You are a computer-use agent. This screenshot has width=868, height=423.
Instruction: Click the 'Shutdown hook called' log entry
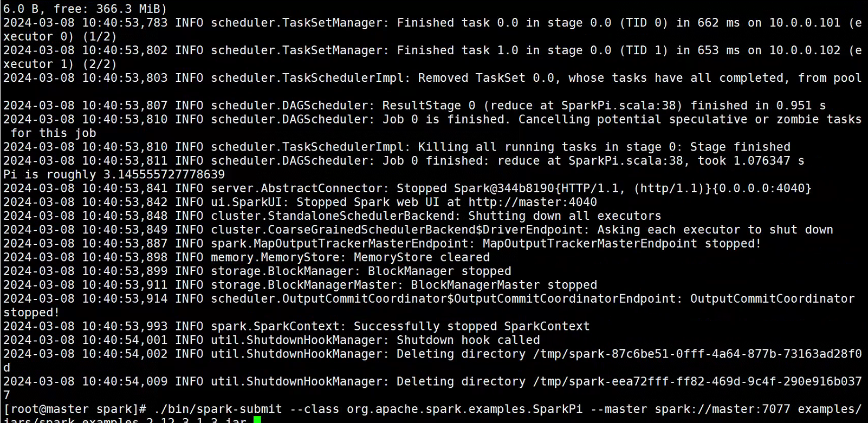pyautogui.click(x=468, y=340)
